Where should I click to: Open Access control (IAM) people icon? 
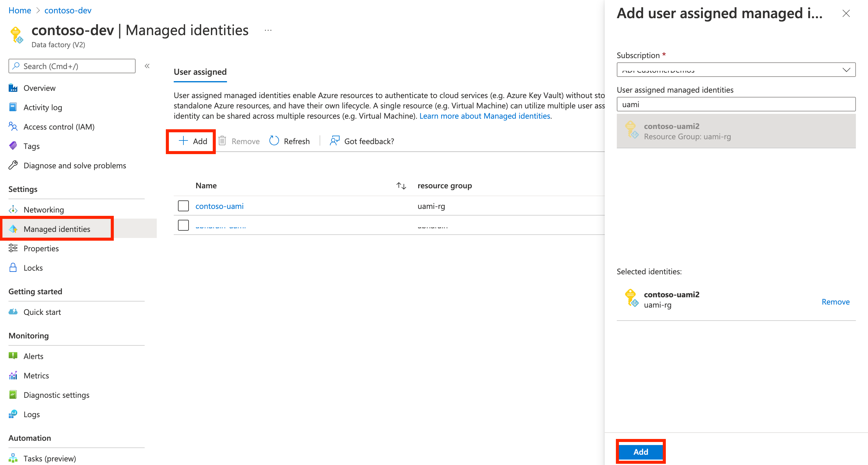click(13, 127)
